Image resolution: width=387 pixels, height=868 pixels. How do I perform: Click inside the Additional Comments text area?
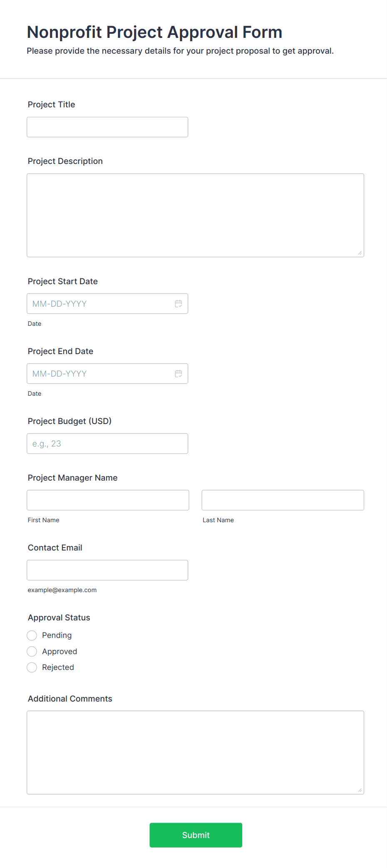196,752
